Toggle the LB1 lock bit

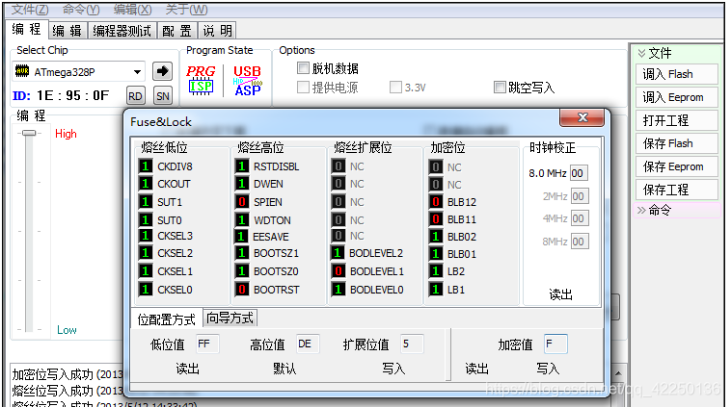point(436,289)
